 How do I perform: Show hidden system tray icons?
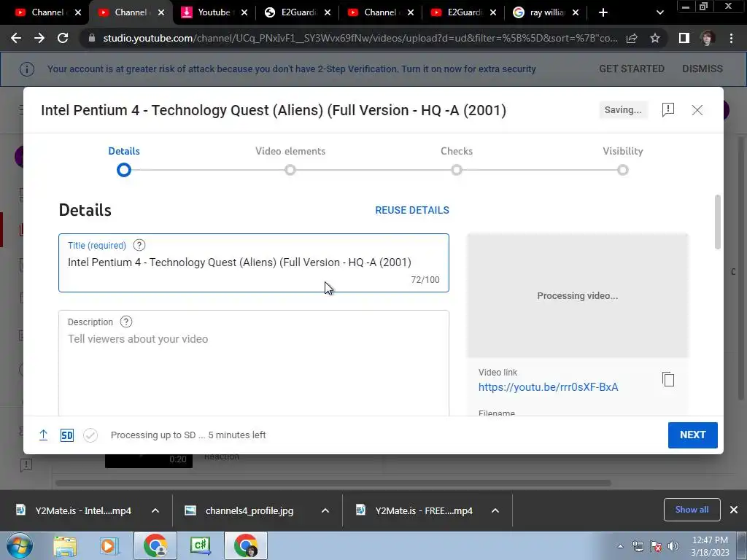pyautogui.click(x=620, y=546)
